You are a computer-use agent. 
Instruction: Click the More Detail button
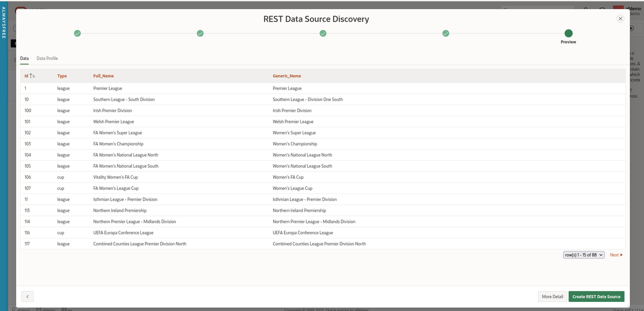[x=552, y=296]
